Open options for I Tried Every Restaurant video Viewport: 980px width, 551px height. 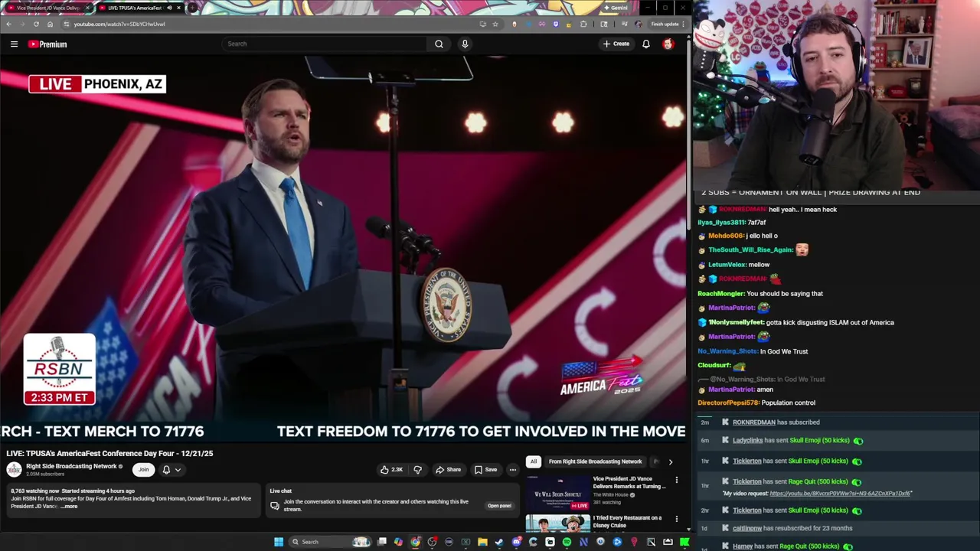[676, 519]
